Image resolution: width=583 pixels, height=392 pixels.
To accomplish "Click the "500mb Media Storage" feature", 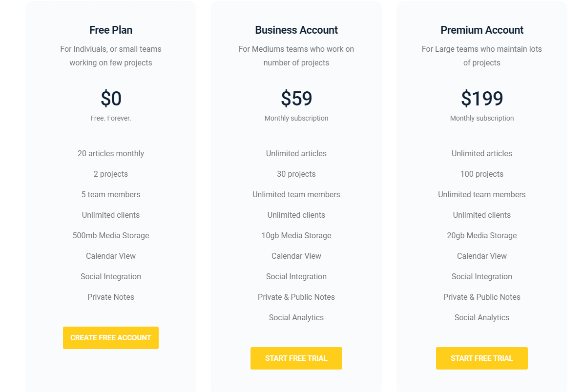I will [111, 236].
